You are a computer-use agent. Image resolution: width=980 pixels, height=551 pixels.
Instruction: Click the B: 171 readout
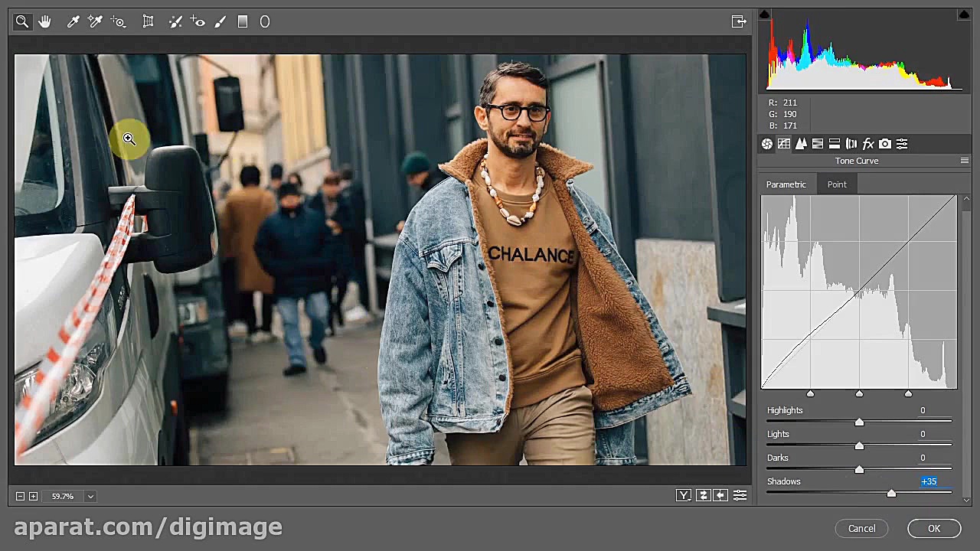782,126
